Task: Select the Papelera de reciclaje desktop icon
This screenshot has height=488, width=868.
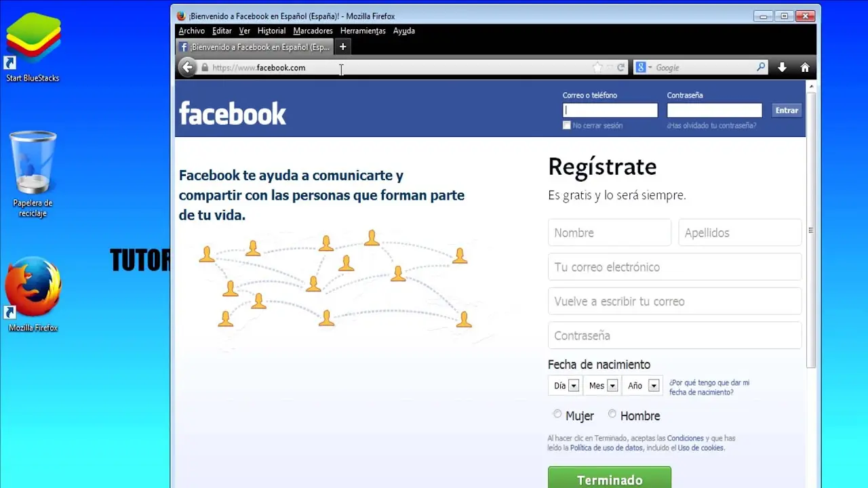Action: [33, 174]
